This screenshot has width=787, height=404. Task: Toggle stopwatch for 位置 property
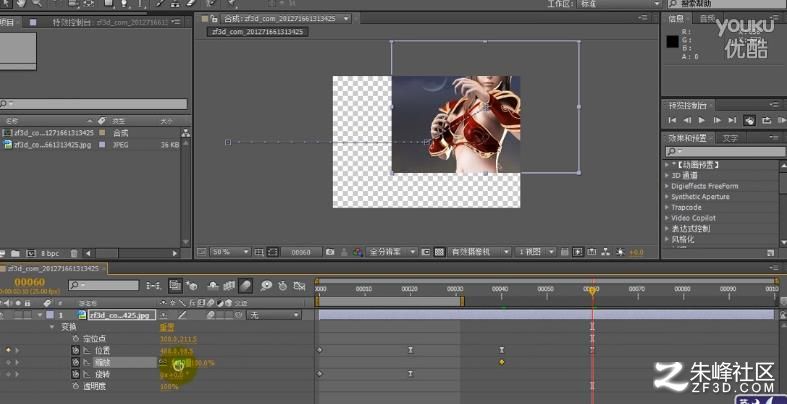pos(75,350)
